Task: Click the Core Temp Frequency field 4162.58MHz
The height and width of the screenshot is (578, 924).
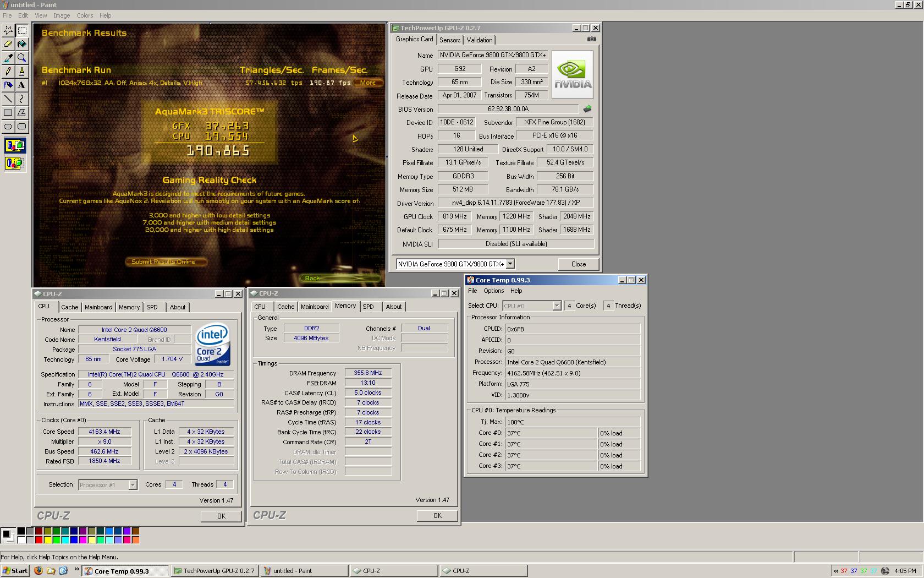Action: (x=573, y=373)
